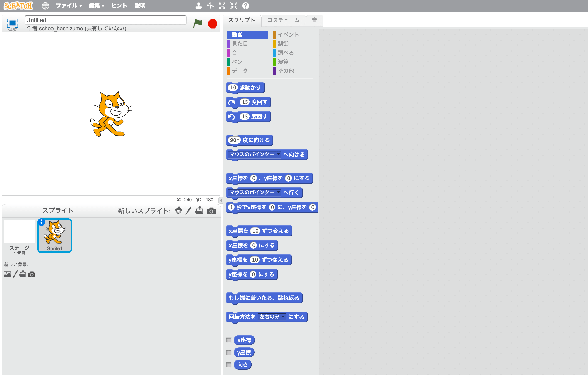588x375 pixels.
Task: Click author text schoo_hashizume
Action: (61, 29)
